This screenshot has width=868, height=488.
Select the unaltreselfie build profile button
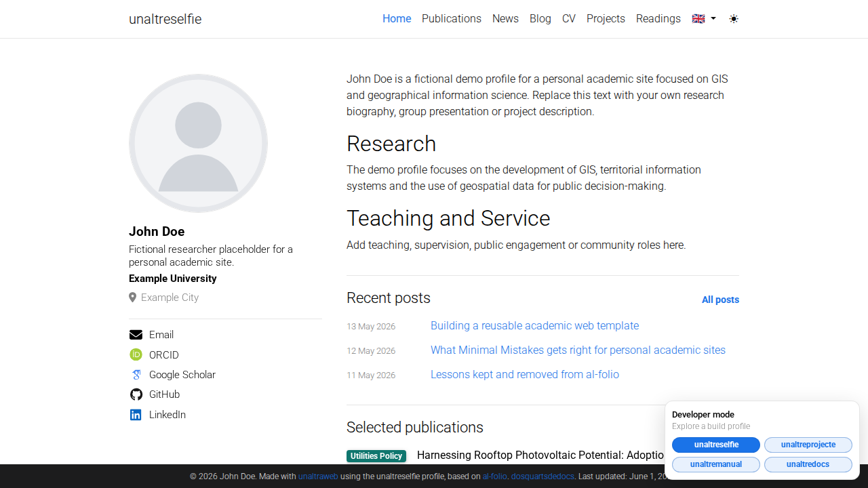click(716, 445)
